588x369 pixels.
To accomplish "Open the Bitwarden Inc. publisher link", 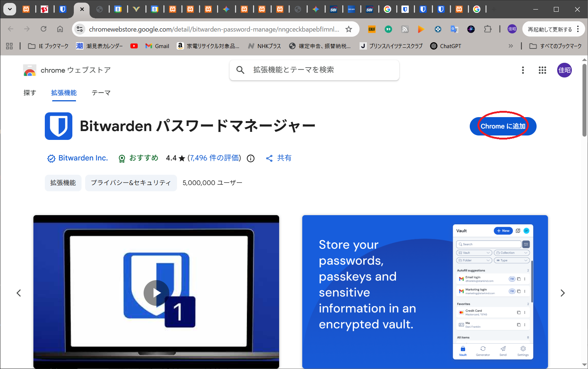I will pyautogui.click(x=83, y=158).
